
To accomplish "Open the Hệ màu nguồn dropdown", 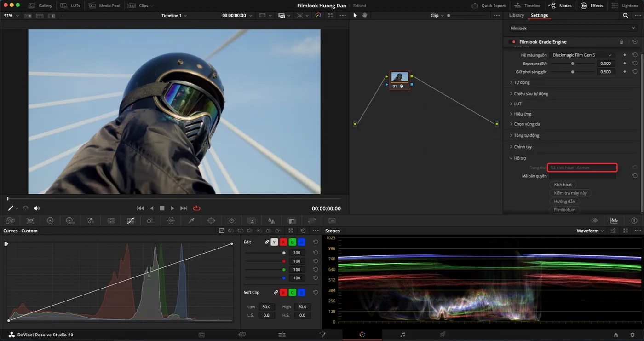I will click(582, 55).
